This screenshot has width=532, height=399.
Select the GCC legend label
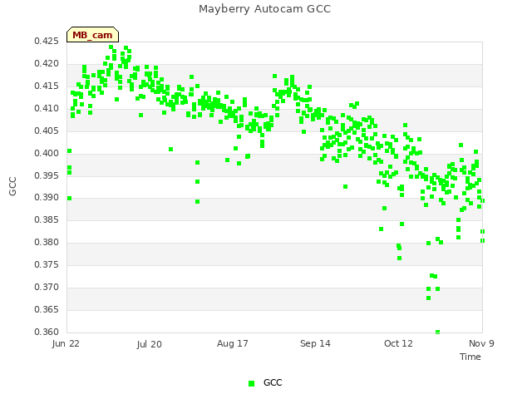(x=273, y=382)
